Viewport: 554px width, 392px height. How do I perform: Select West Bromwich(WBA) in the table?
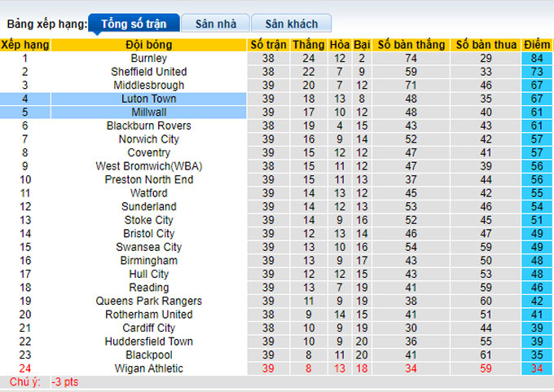148,166
